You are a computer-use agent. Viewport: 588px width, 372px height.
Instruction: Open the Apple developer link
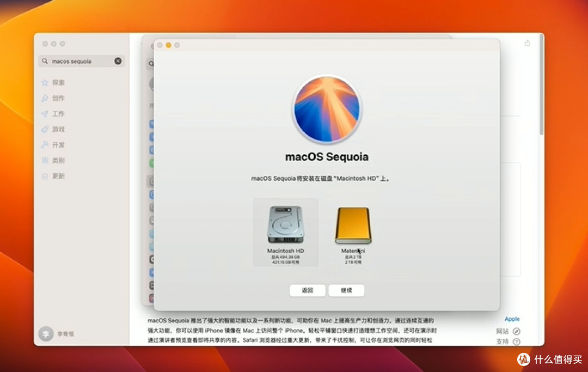pos(512,319)
